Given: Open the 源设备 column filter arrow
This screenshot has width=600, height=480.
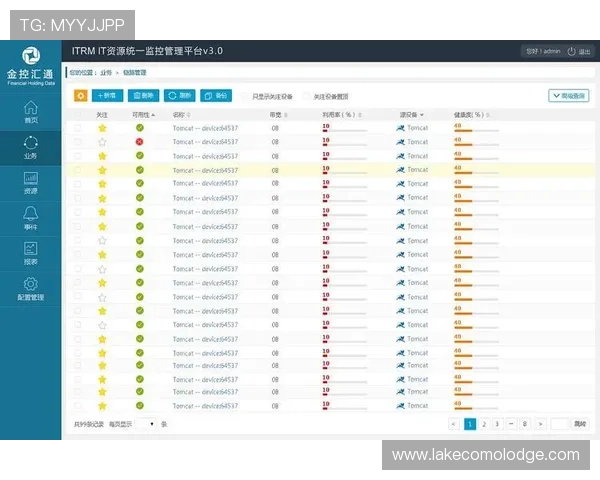Looking at the screenshot, I should pyautogui.click(x=421, y=115).
